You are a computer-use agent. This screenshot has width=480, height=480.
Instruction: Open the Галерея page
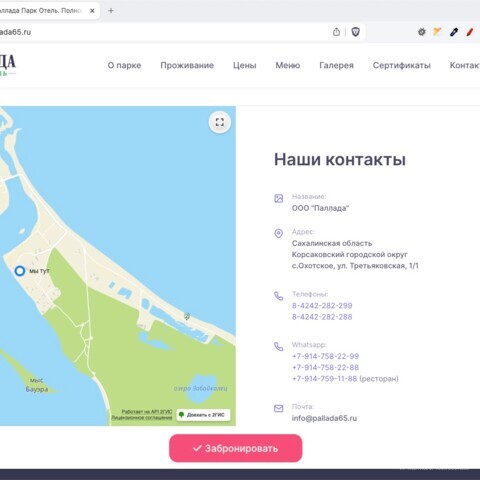(x=336, y=65)
